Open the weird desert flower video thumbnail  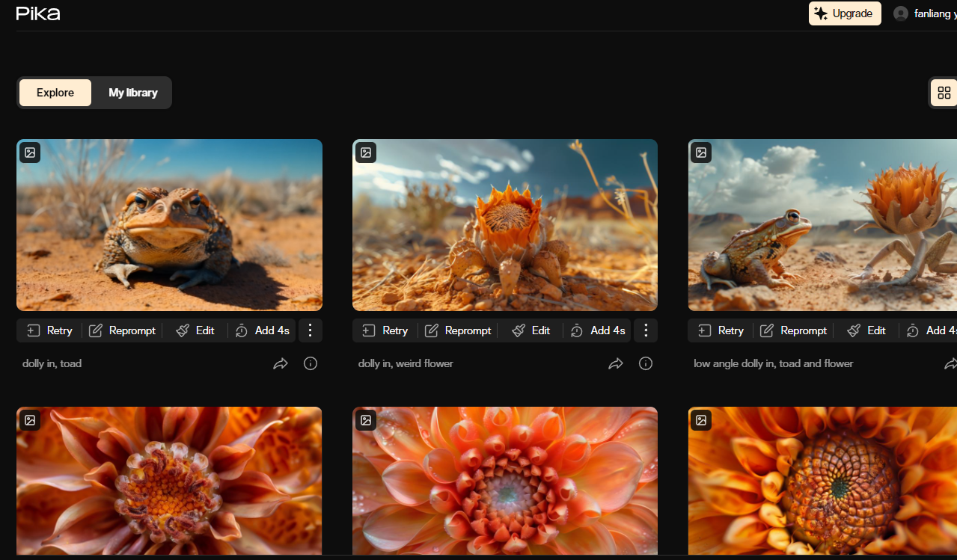505,225
